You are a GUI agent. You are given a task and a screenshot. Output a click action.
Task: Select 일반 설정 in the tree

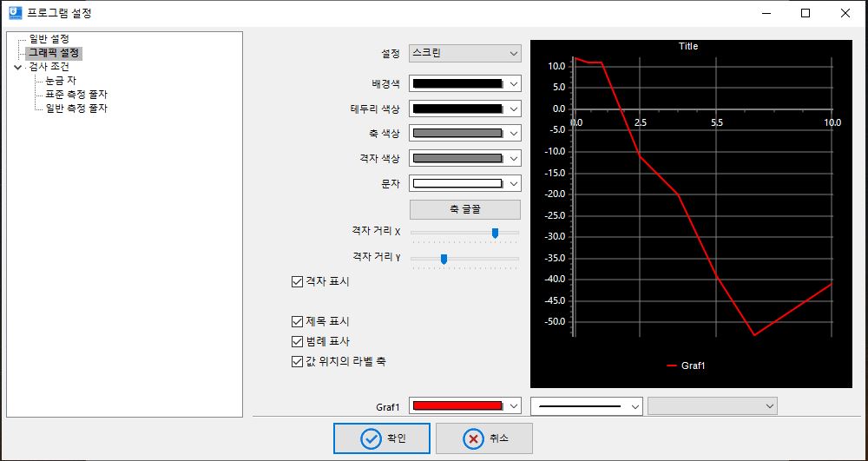[x=49, y=39]
